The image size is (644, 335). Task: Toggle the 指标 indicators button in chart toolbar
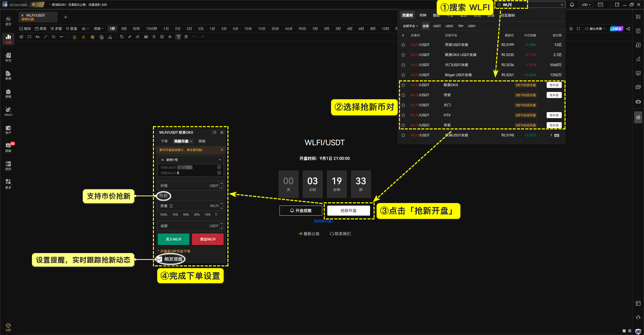pos(25,29)
